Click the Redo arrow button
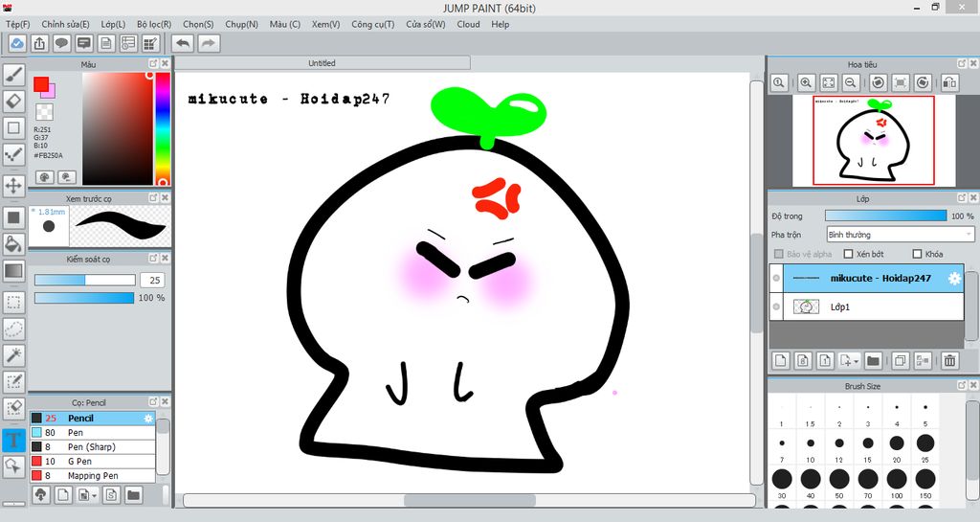This screenshot has width=980, height=522. [209, 43]
